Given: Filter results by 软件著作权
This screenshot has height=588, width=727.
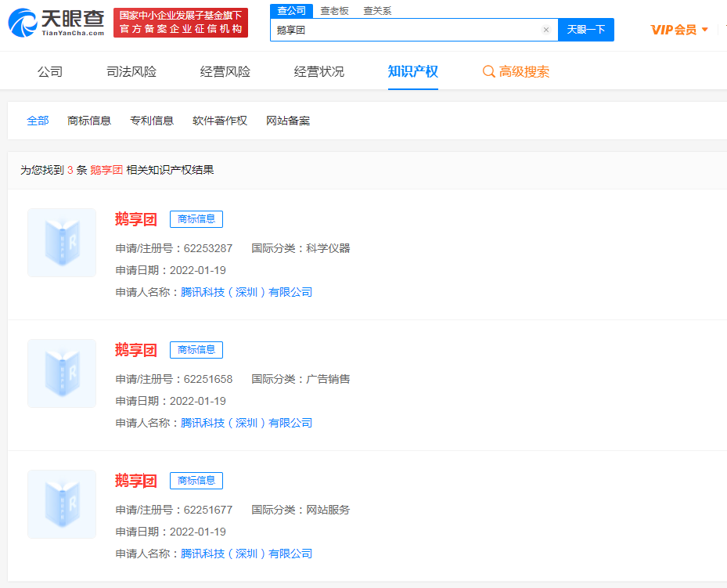Looking at the screenshot, I should pyautogui.click(x=220, y=121).
